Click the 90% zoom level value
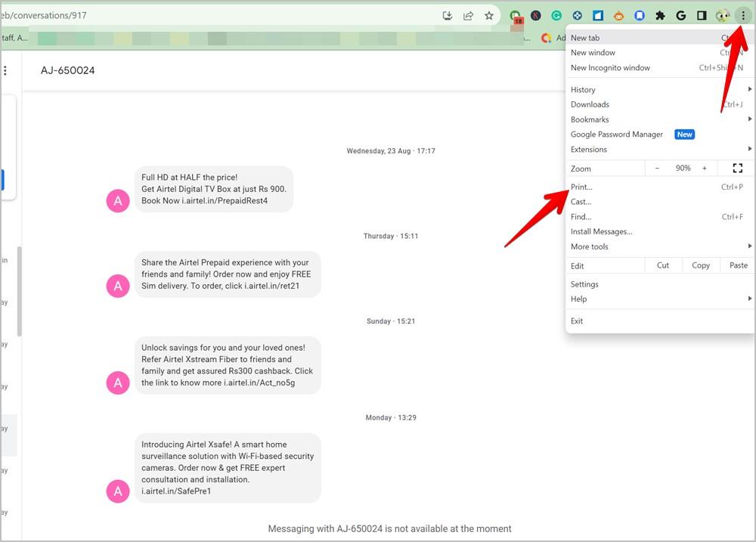The height and width of the screenshot is (542, 756). coord(683,169)
